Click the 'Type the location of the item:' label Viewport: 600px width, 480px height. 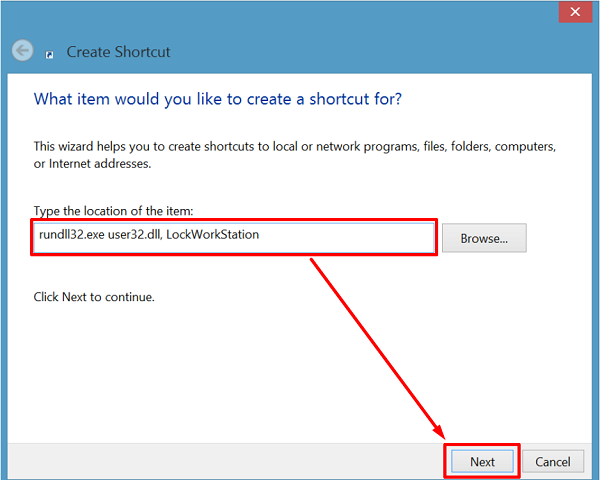click(113, 211)
